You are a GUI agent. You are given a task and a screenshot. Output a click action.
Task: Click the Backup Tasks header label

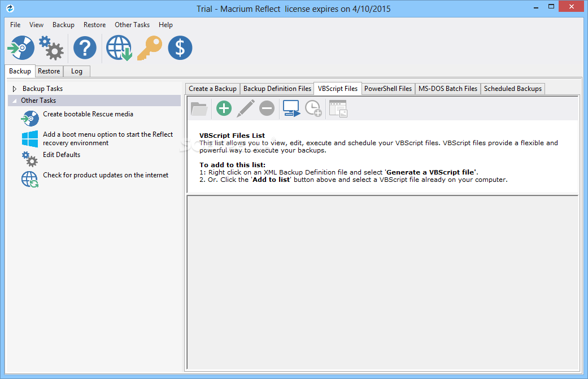click(42, 89)
